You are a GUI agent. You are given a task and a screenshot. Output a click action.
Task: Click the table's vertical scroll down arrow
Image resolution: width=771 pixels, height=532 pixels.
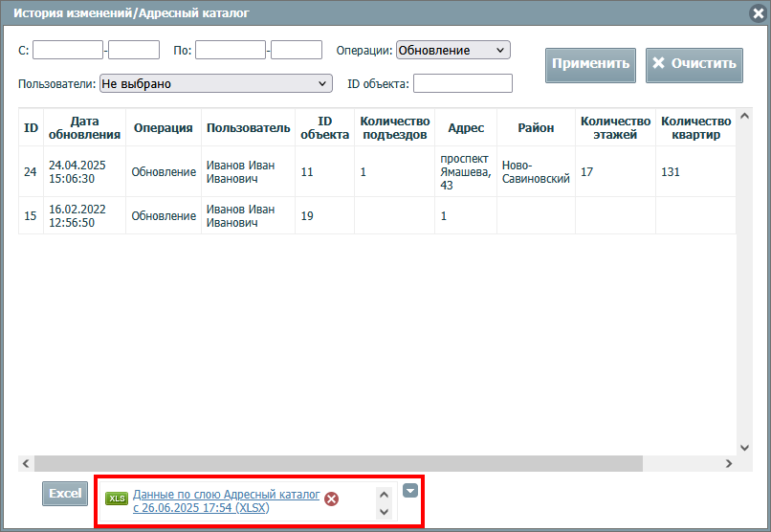pyautogui.click(x=745, y=447)
